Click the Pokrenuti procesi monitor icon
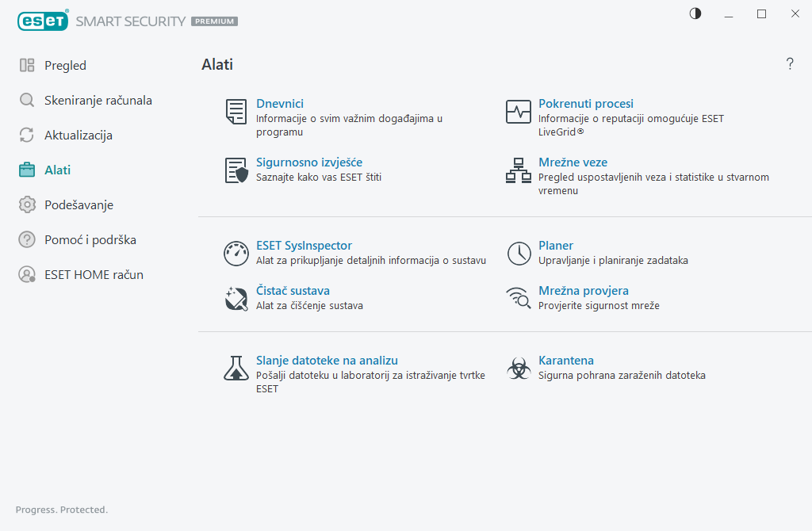Screen dimensions: 812x531 [x=518, y=112]
